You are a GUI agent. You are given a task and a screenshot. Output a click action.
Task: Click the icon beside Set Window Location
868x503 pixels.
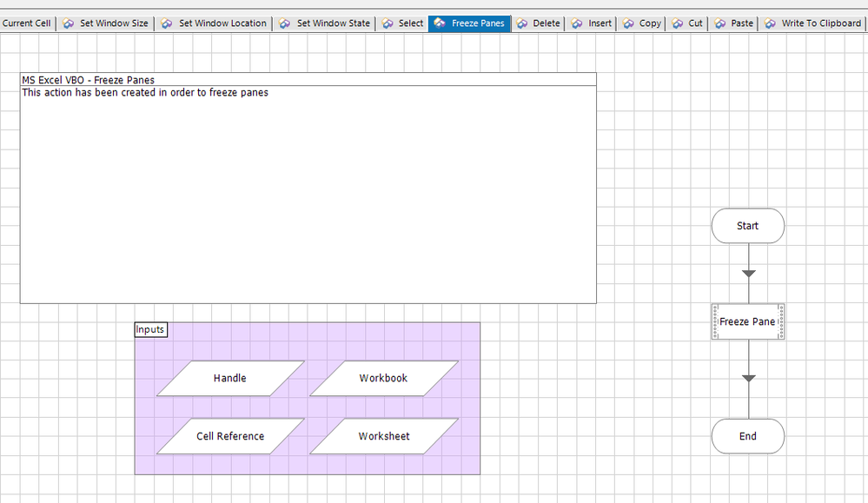pos(167,23)
